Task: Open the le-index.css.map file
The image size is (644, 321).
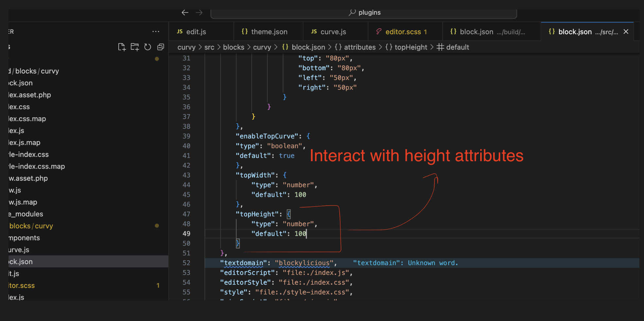Action: coord(88,166)
